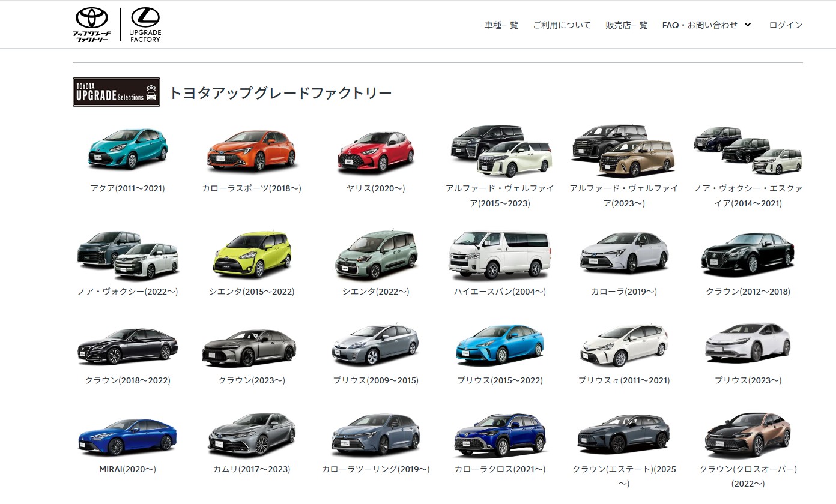Image resolution: width=836 pixels, height=504 pixels.
Task: Select the green シエンタ(2022～) image
Action: click(376, 256)
